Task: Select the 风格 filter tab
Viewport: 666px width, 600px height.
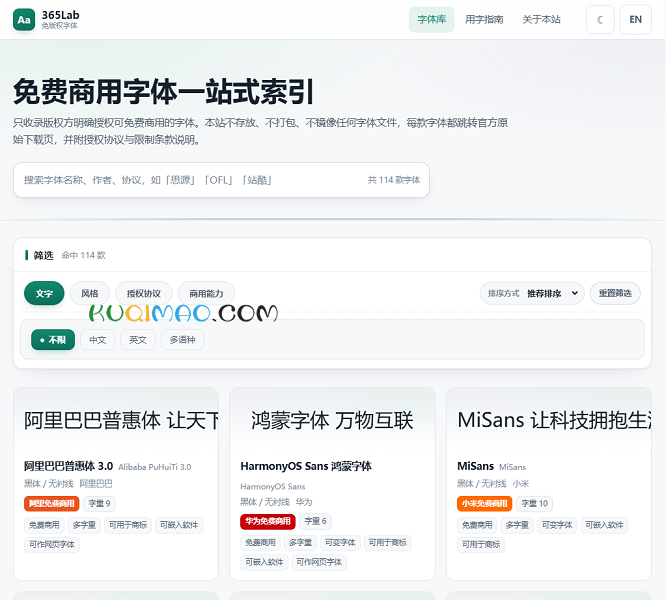Action: 90,293
